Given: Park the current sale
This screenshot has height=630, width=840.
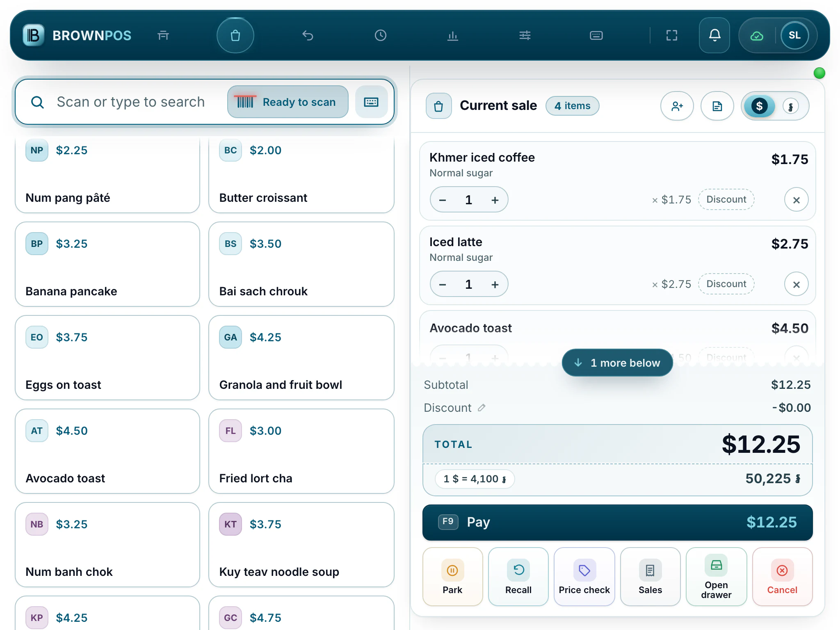Looking at the screenshot, I should point(452,577).
